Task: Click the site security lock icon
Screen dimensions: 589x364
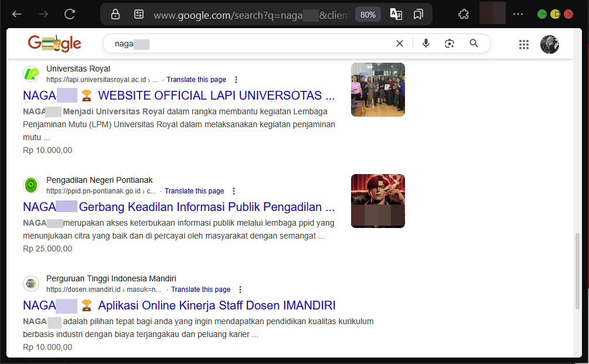Action: pyautogui.click(x=115, y=13)
